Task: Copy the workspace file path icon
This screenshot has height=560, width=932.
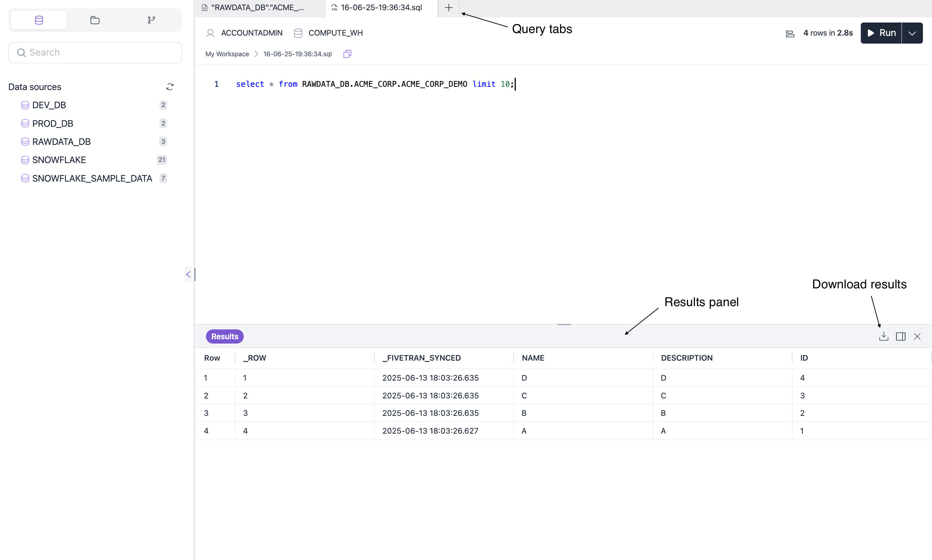Action: (x=347, y=54)
